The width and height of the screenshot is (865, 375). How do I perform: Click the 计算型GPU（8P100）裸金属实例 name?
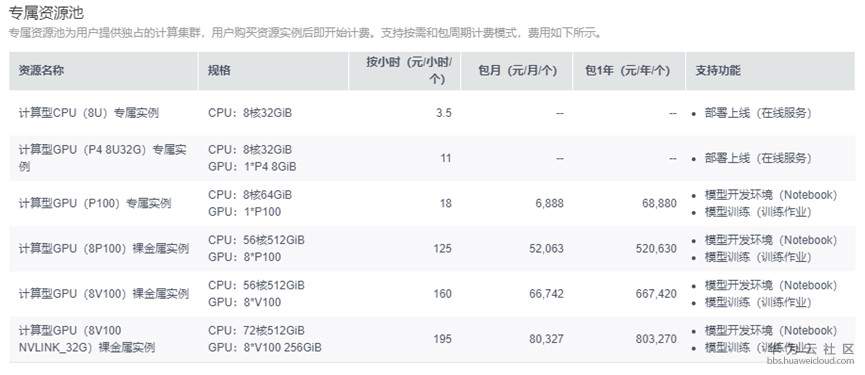(x=104, y=248)
